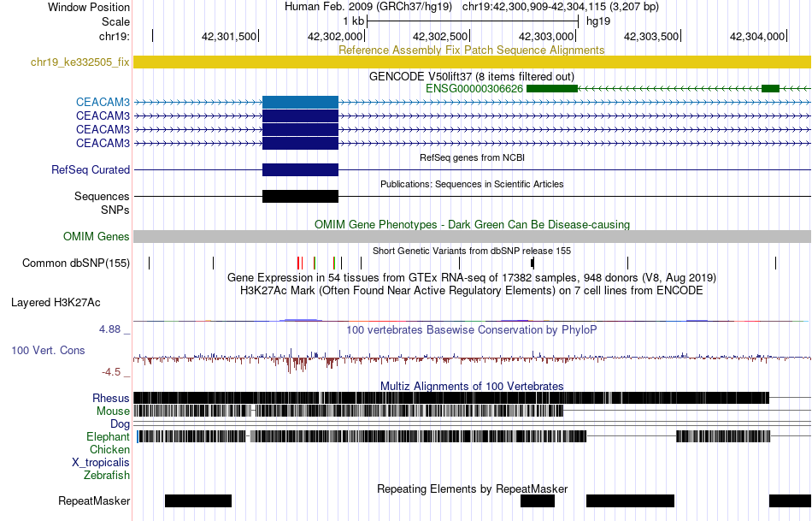
Task: Click the rightmost RepeatMasker block at the edge
Action: (x=790, y=500)
